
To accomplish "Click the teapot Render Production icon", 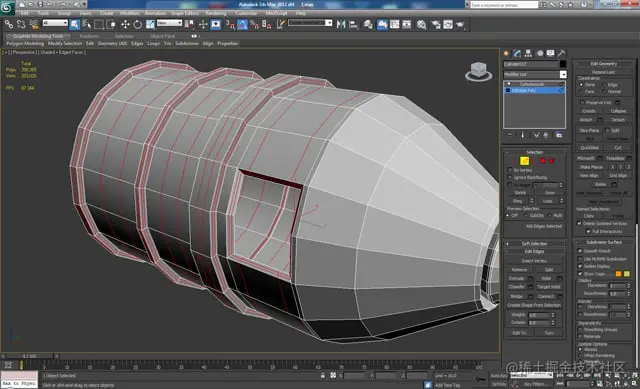I will coord(461,24).
